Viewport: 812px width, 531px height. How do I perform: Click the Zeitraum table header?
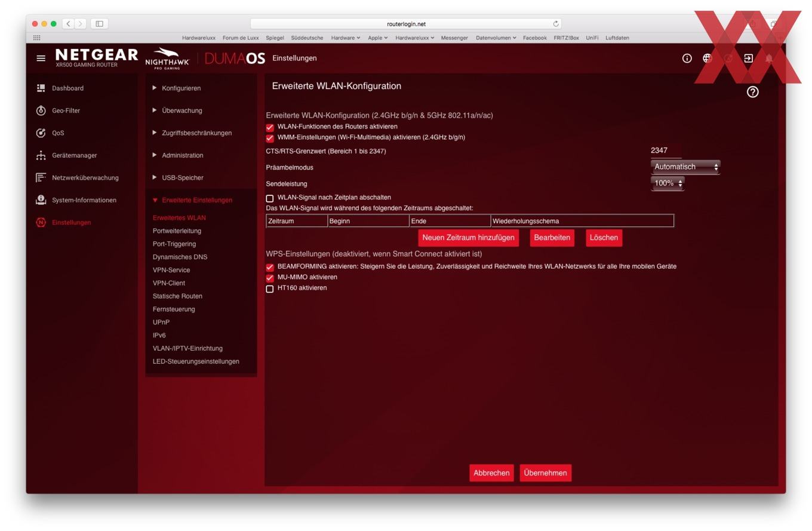point(297,222)
